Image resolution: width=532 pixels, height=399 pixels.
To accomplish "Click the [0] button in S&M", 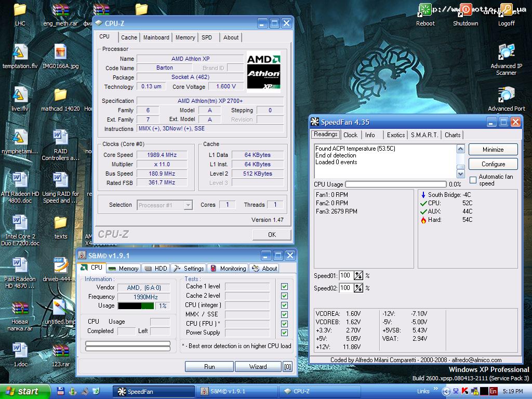I will coord(287,366).
